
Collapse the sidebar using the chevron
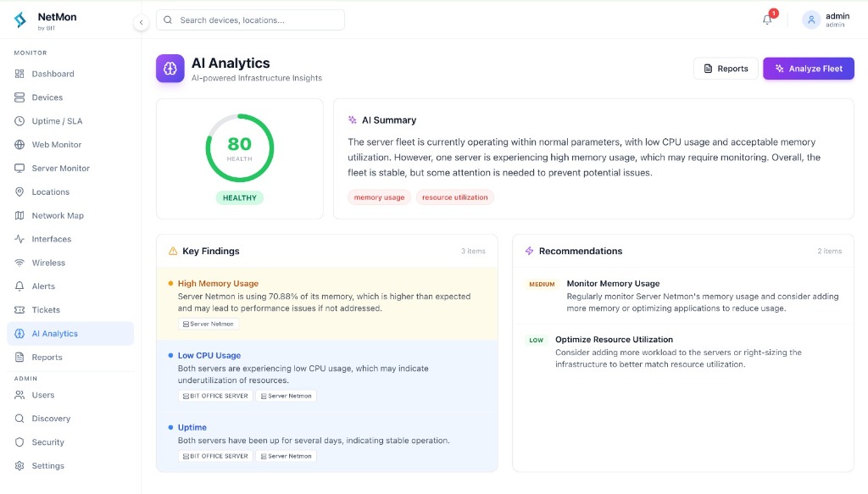click(141, 22)
